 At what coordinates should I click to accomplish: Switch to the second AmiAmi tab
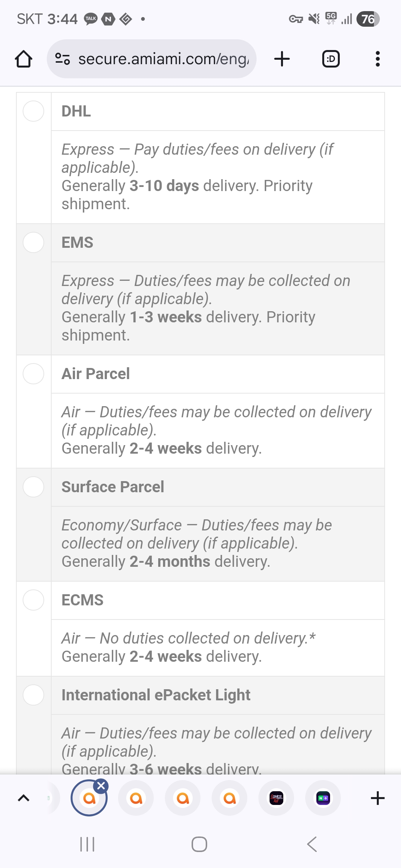(x=136, y=798)
